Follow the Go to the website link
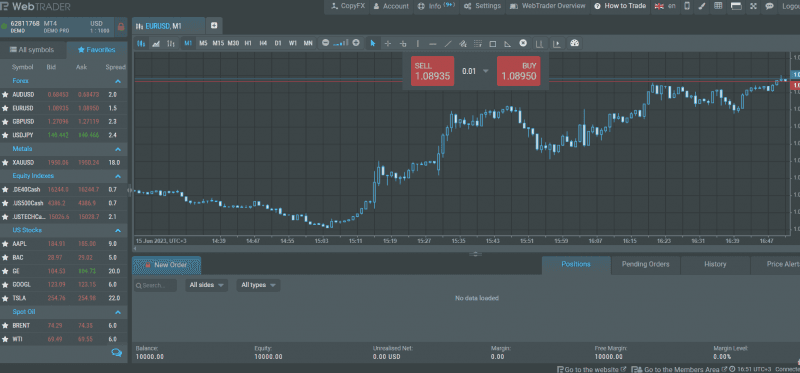800x373 pixels. [x=591, y=369]
